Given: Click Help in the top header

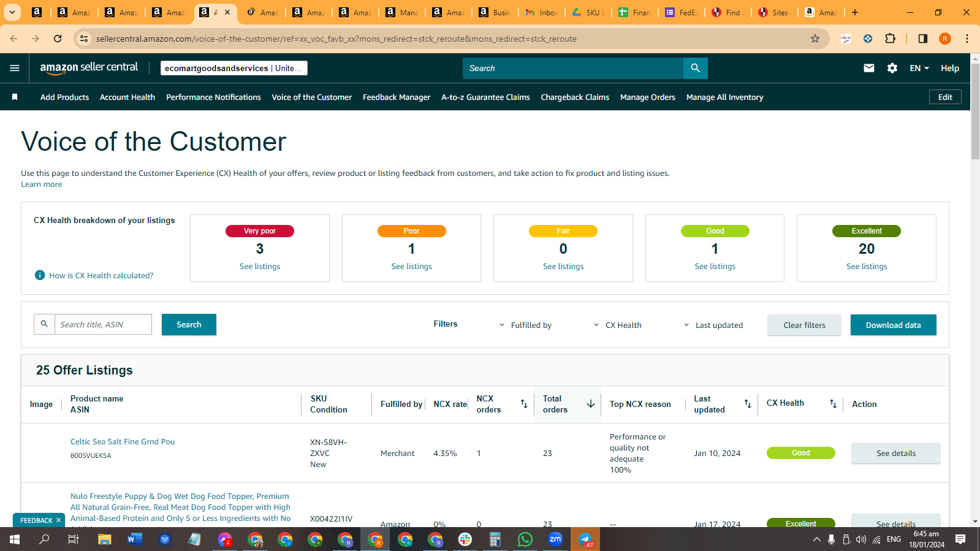Looking at the screenshot, I should point(950,68).
